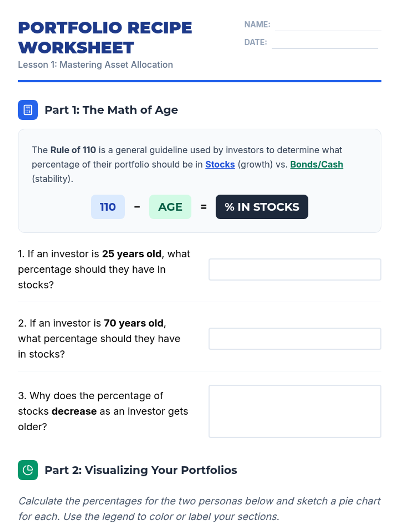Image resolution: width=399 pixels, height=532 pixels.
Task: Click the answer box for question 1
Action: [x=295, y=269]
